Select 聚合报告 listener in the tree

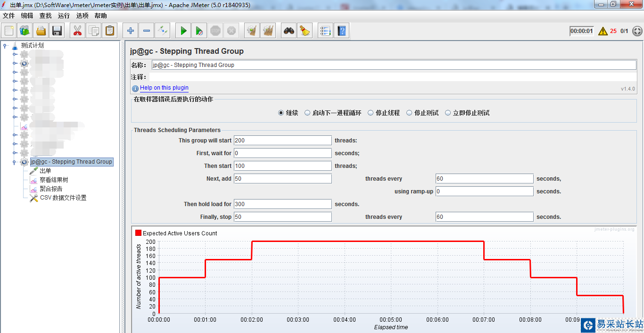51,189
